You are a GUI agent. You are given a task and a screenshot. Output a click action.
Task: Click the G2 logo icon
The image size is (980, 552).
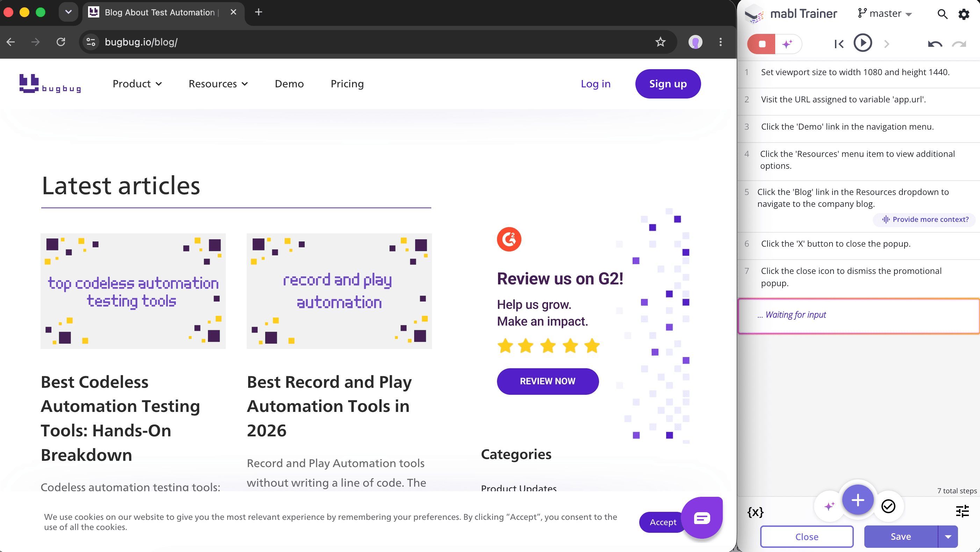tap(509, 239)
